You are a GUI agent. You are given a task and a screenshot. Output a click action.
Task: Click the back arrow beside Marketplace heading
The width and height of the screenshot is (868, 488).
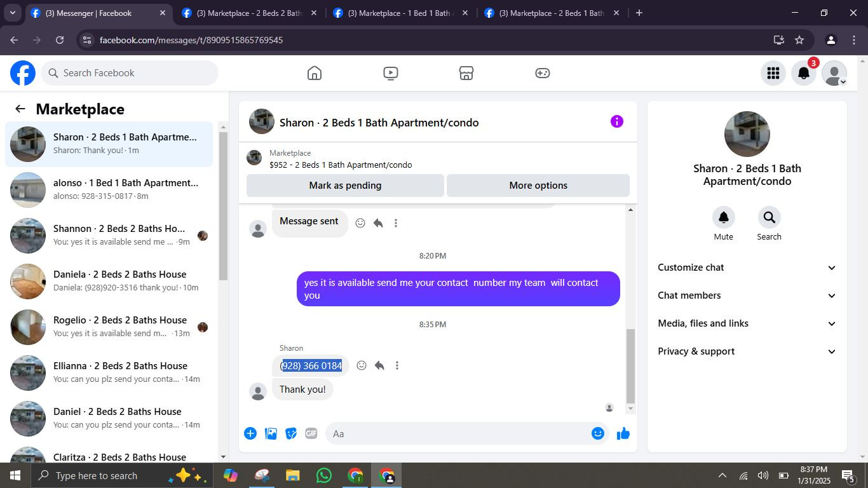[x=20, y=109]
